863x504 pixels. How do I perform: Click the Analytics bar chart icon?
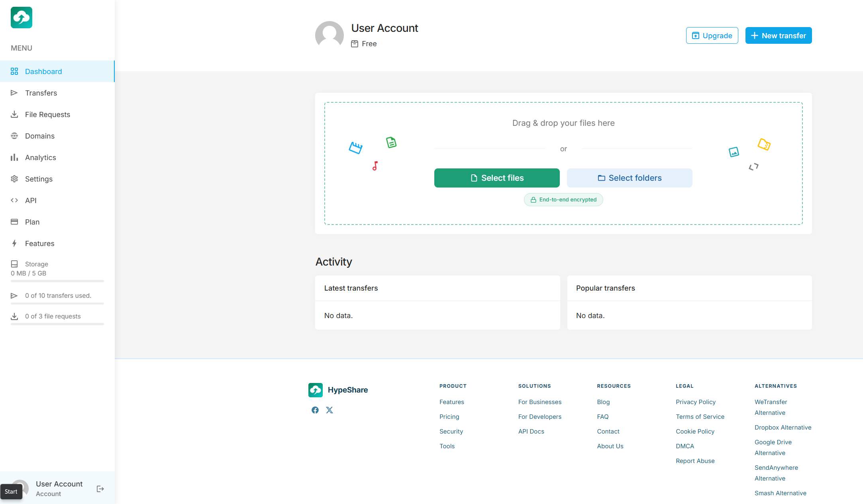tap(14, 157)
